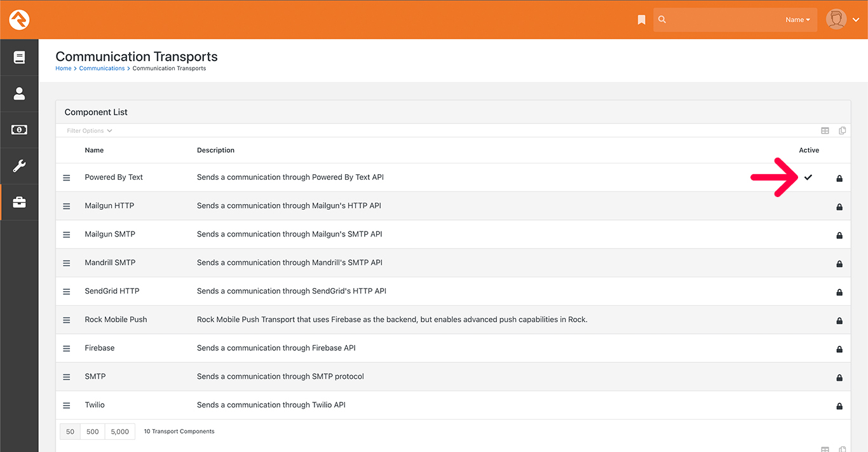Image resolution: width=868 pixels, height=452 pixels.
Task: Go to the Communications breadcrumb link
Action: point(102,68)
